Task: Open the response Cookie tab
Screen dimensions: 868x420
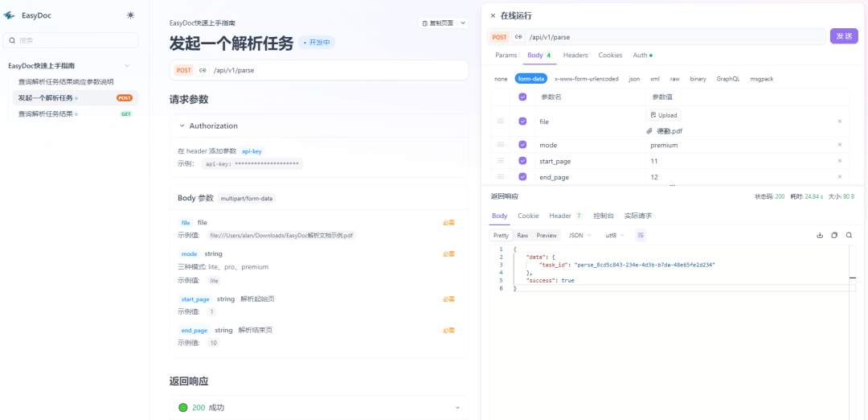Action: click(528, 216)
